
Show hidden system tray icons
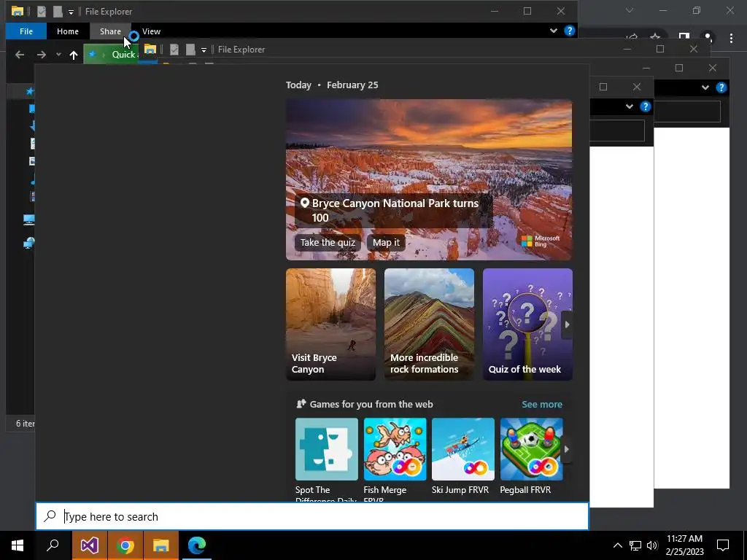[617, 545]
